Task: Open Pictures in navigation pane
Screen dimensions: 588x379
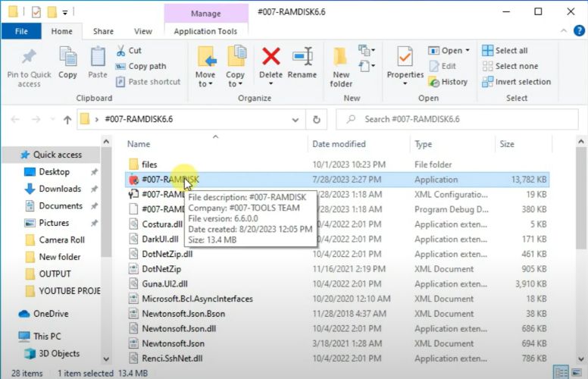Action: tap(54, 223)
